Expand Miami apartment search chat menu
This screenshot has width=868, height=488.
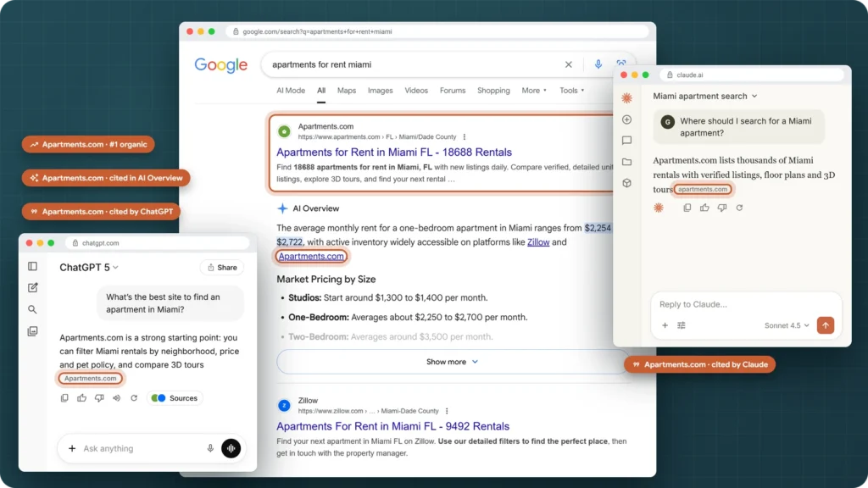(x=704, y=96)
